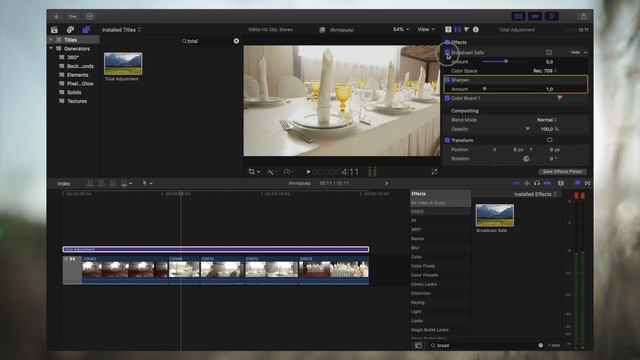Screen dimensions: 640x360
Task: Toggle the Effects master checkbox
Action: tap(447, 42)
